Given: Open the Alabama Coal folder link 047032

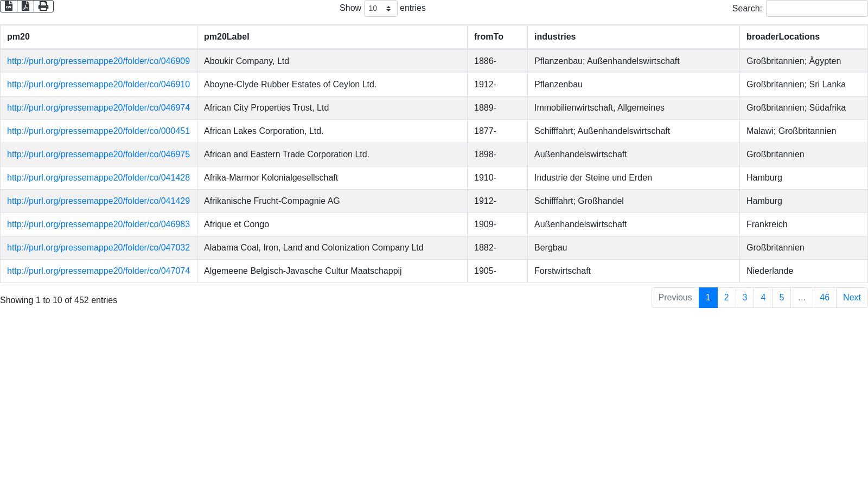Looking at the screenshot, I should tap(98, 248).
